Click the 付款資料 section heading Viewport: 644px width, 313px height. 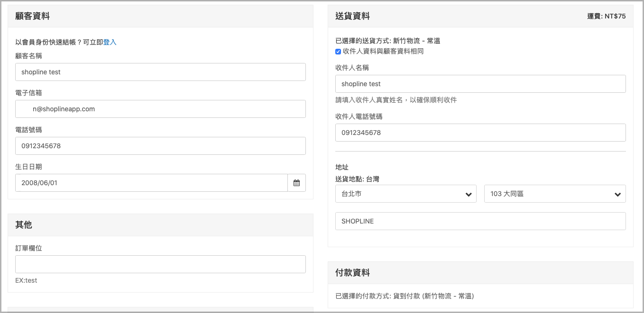pyautogui.click(x=352, y=273)
